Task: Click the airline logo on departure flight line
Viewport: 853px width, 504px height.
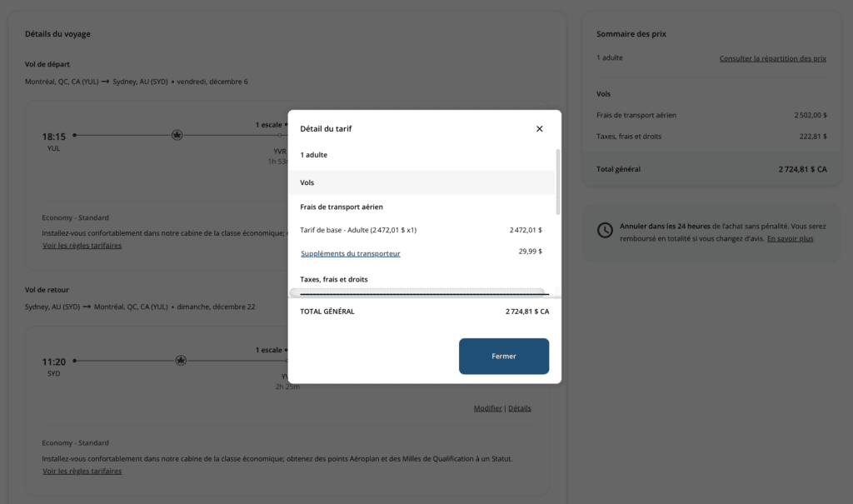Action: click(177, 135)
